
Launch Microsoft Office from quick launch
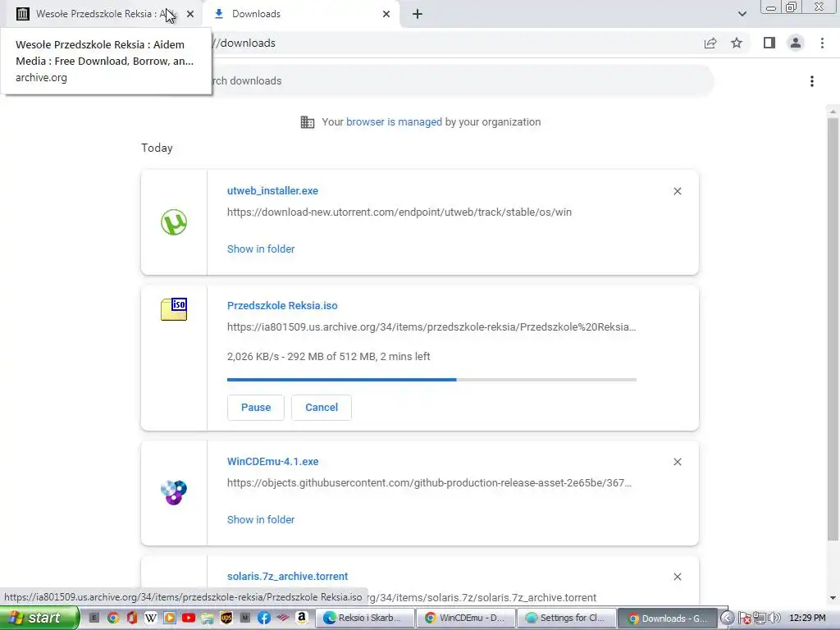(132, 618)
